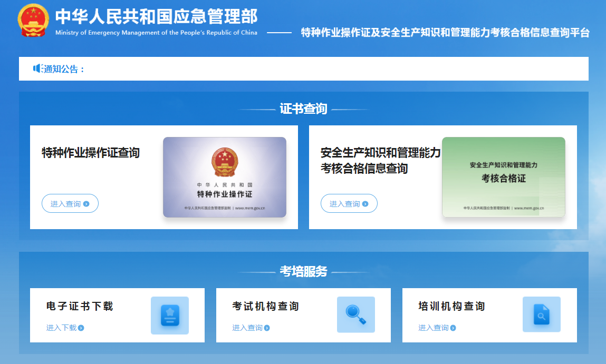Select the 特种作业操作证查询 heading
Screen dimensions: 606x364
point(91,153)
